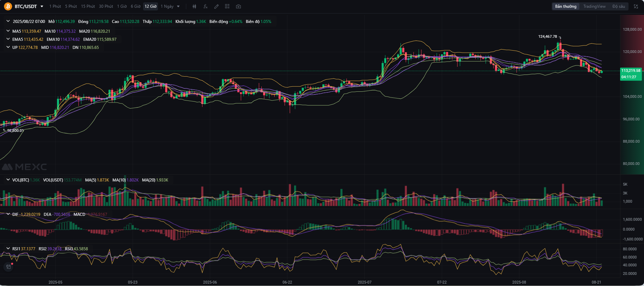Click the MA20 116,820.21 value
Viewport: 644px width, 286px height.
point(100,31)
